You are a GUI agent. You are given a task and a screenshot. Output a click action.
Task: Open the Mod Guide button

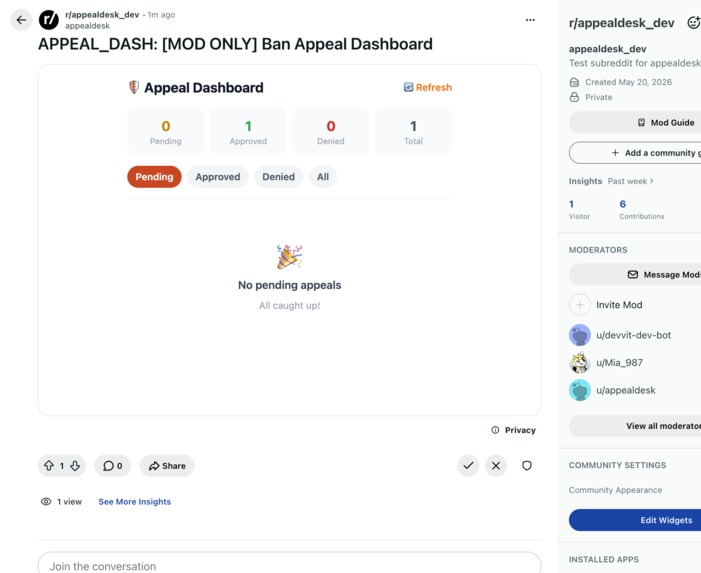pos(635,122)
